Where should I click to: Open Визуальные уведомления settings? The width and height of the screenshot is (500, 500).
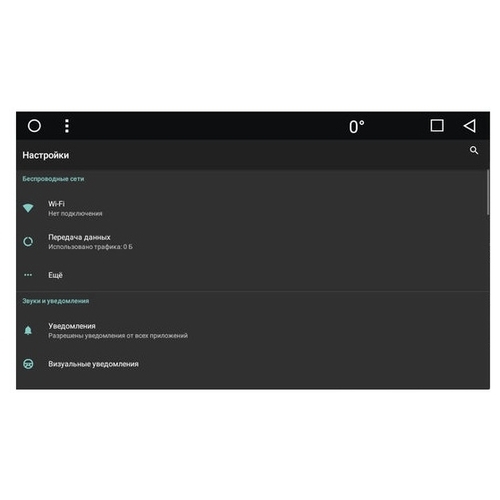[253, 364]
